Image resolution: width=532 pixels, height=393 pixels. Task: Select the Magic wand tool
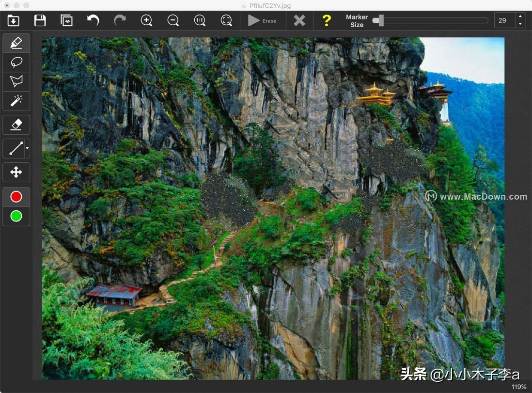click(x=16, y=101)
